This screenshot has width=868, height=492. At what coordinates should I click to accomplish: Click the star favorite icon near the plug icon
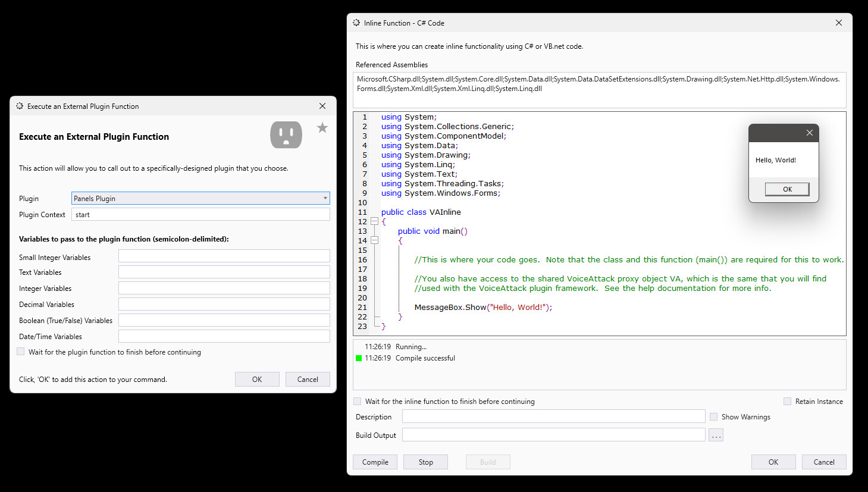322,127
